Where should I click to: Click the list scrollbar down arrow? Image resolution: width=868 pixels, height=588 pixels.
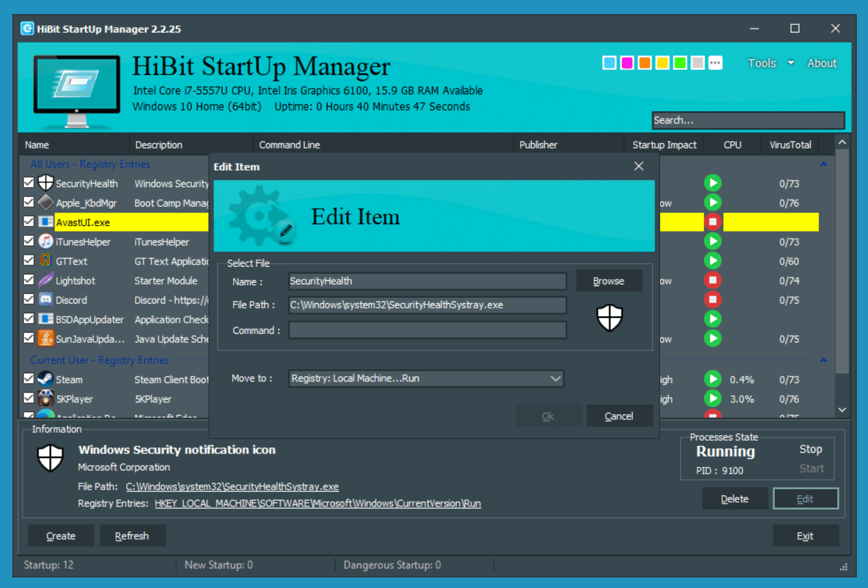(842, 410)
